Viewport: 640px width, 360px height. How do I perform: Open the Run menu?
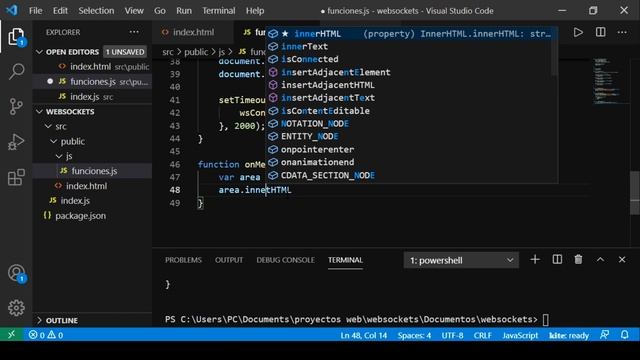point(184,11)
